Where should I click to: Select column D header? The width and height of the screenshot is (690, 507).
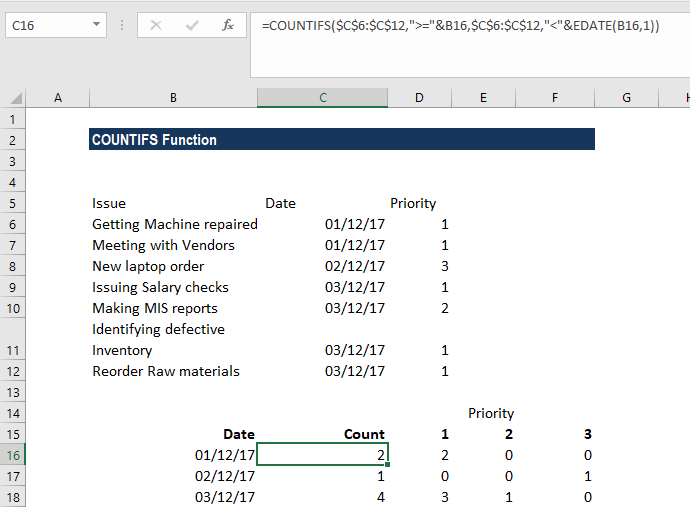point(419,98)
